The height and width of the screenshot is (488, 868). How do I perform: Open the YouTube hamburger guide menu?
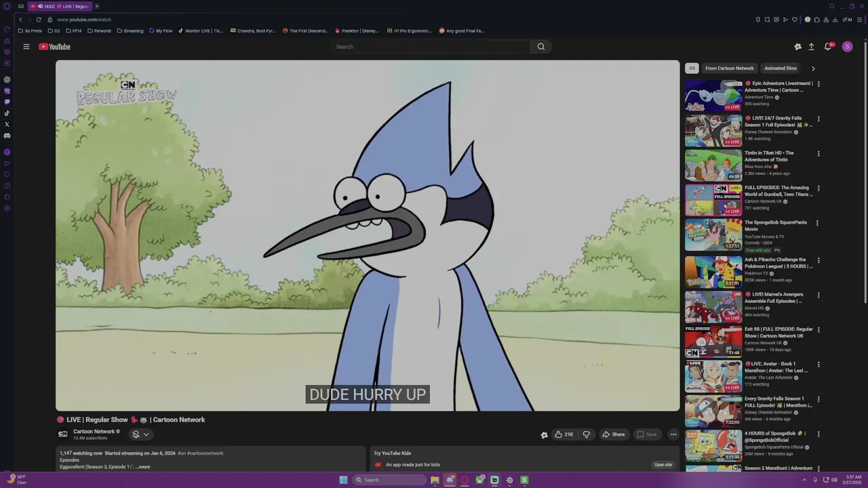tap(26, 47)
